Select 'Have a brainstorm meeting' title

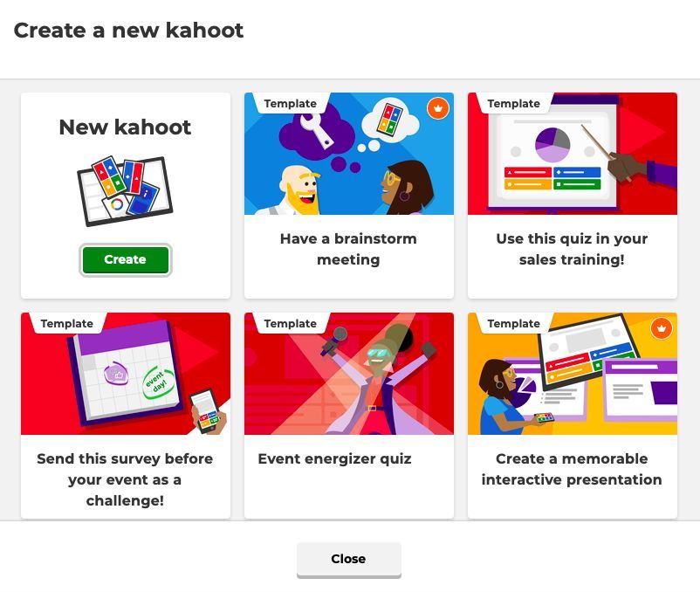348,249
